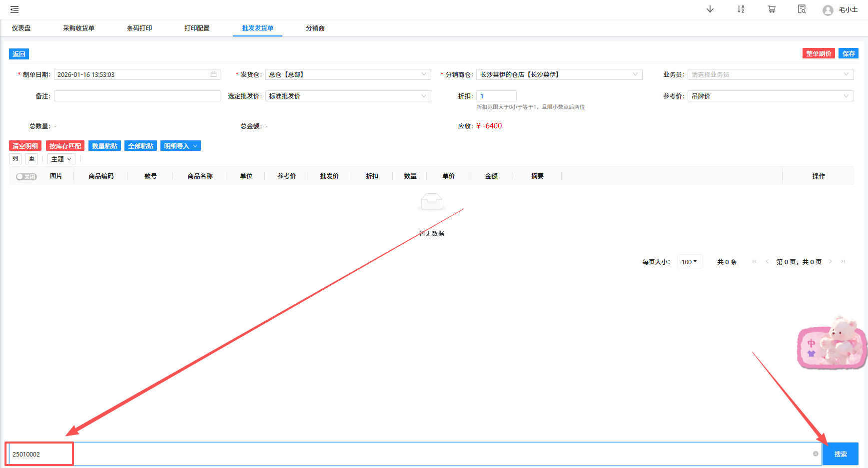
Task: Switch to the 分销商 tab
Action: 315,28
